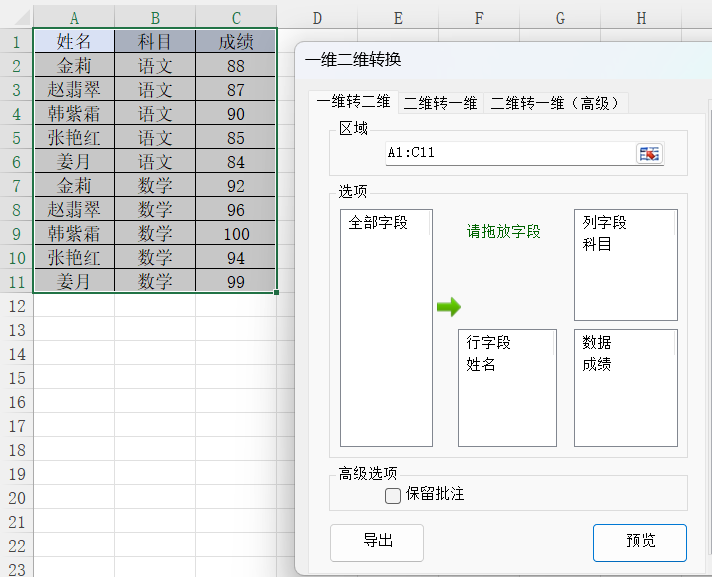Select row 20 header
This screenshot has height=577, width=712.
click(x=17, y=498)
